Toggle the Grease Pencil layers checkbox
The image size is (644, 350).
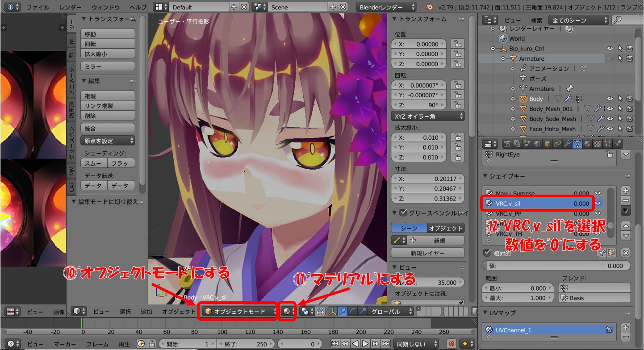click(x=403, y=212)
